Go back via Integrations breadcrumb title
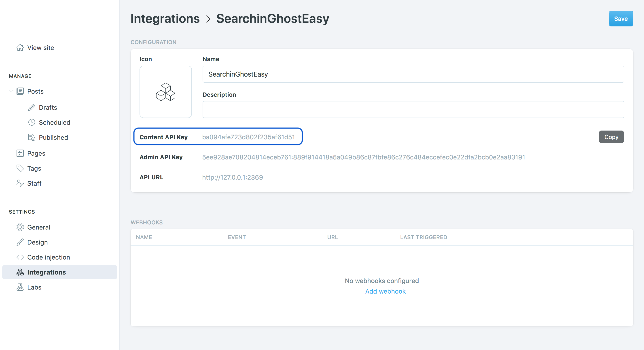 coord(165,19)
